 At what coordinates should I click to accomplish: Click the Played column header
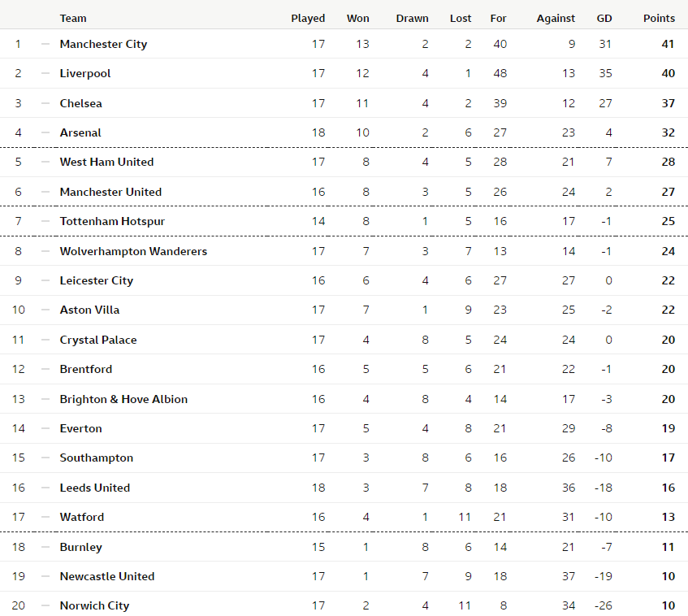(x=308, y=19)
